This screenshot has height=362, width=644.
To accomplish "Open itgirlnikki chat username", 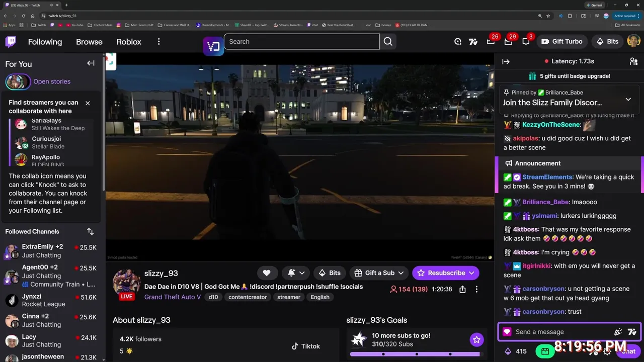I will [537, 266].
